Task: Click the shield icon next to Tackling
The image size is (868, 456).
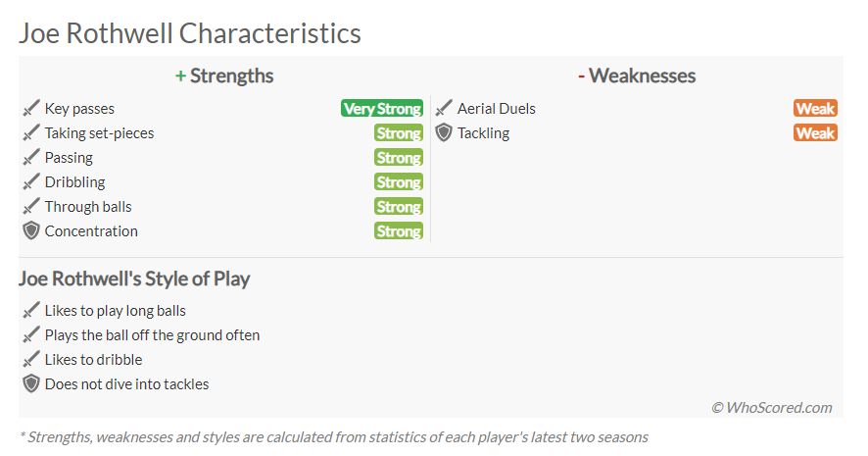Action: (444, 132)
